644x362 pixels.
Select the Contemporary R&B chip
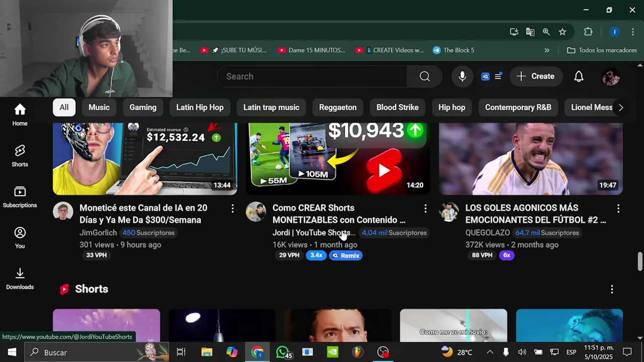(x=518, y=108)
